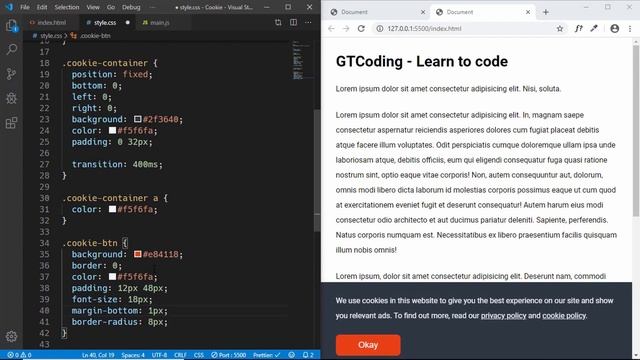Screen dimensions: 640x360
Task: Click the Okay cookie button
Action: click(368, 345)
